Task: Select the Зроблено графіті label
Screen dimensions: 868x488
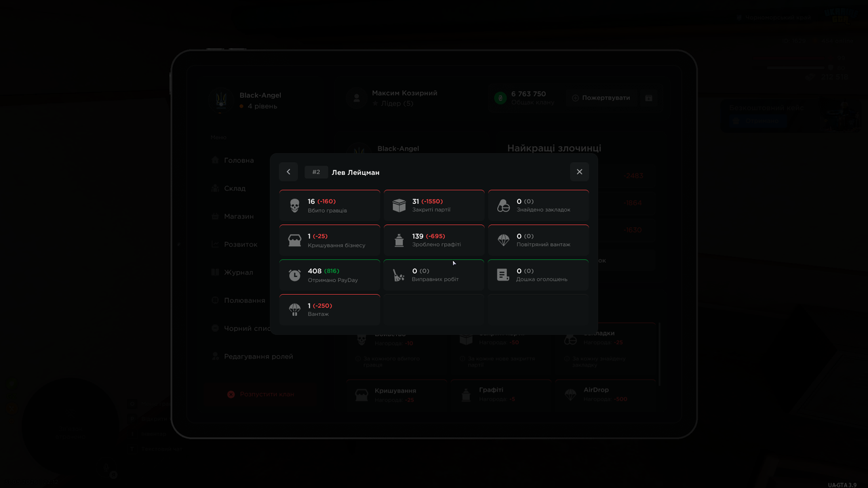Action: click(436, 245)
